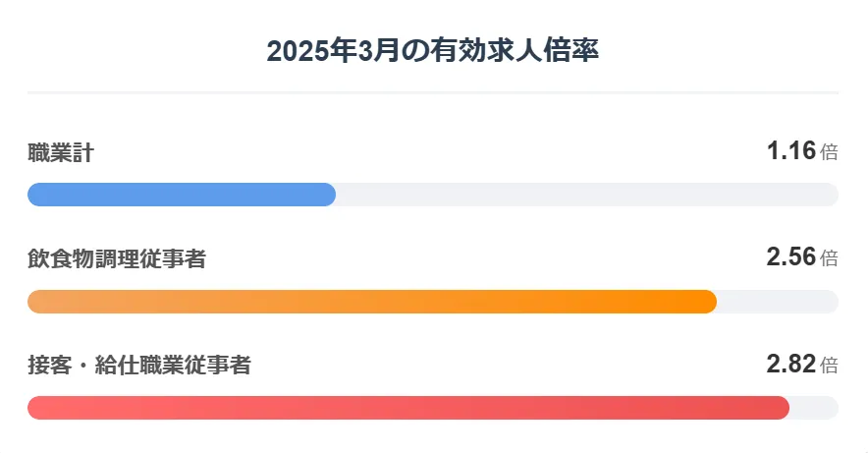Click the empty gray track after blue bar
Viewport: 868px width, 453px height.
tap(587, 195)
